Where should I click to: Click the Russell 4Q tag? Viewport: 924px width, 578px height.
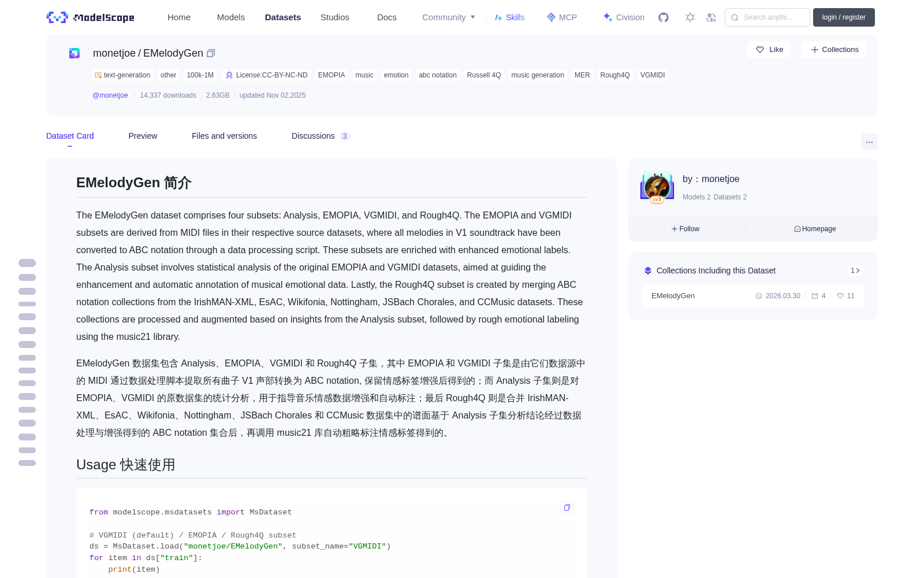pyautogui.click(x=484, y=75)
